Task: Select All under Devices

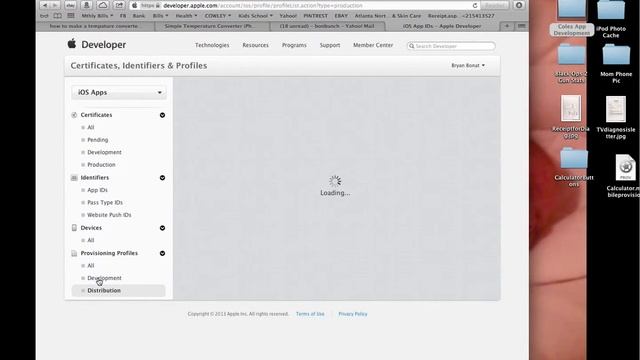Action: click(91, 240)
